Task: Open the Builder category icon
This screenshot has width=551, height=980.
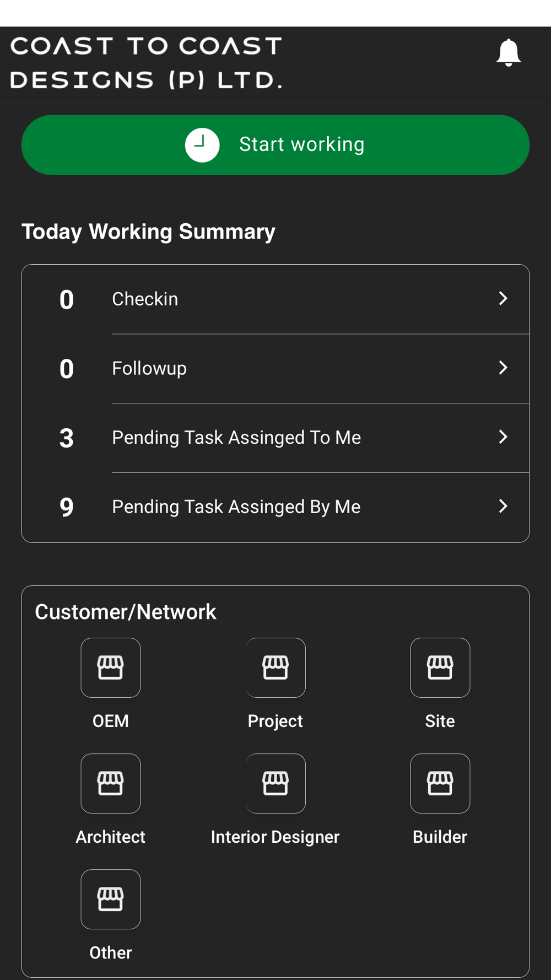Action: (440, 783)
